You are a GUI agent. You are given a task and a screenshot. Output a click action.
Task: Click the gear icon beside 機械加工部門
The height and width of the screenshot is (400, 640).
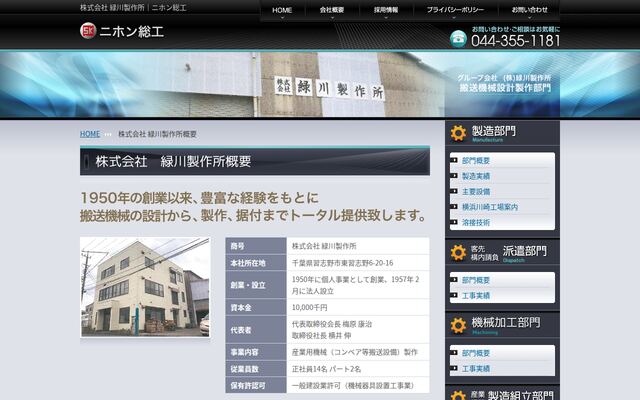click(x=458, y=325)
